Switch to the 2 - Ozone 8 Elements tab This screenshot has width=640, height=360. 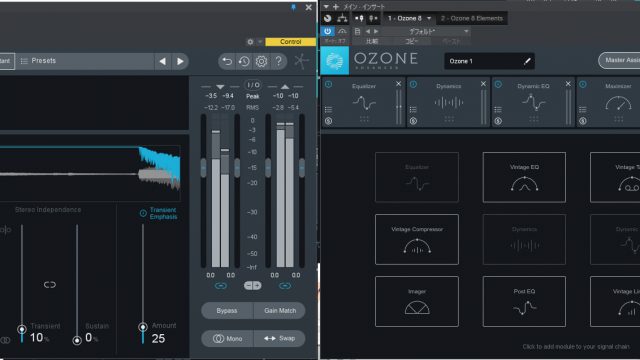tap(472, 18)
